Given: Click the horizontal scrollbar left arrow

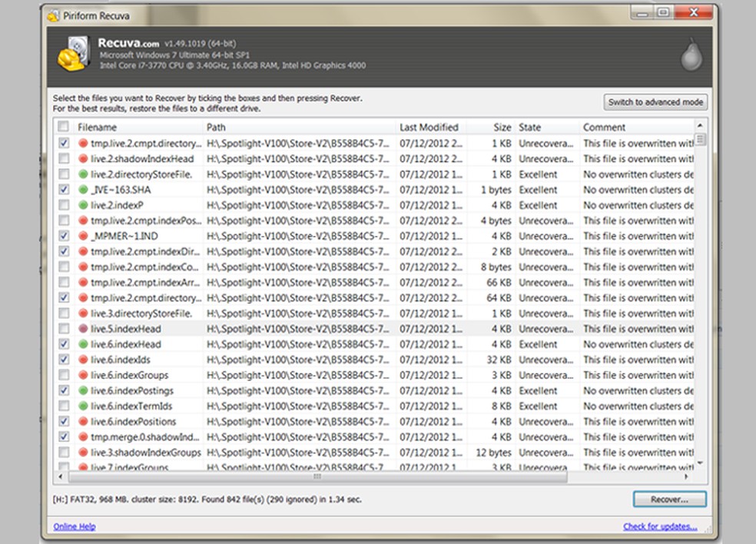Looking at the screenshot, I should tap(61, 476).
